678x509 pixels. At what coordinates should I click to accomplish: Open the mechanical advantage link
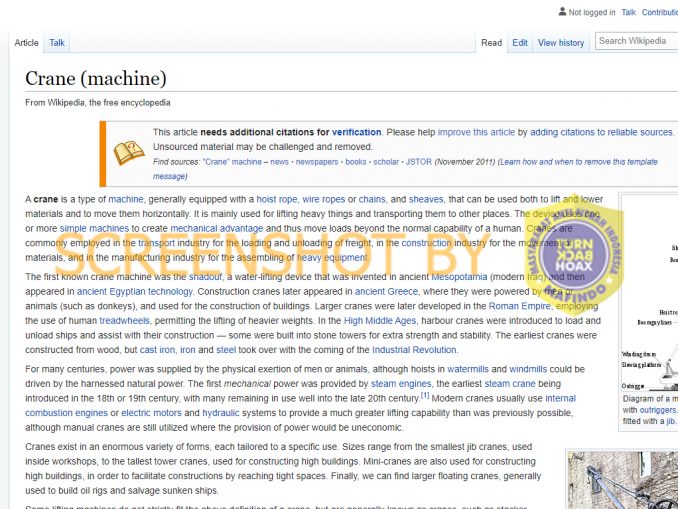pos(217,228)
